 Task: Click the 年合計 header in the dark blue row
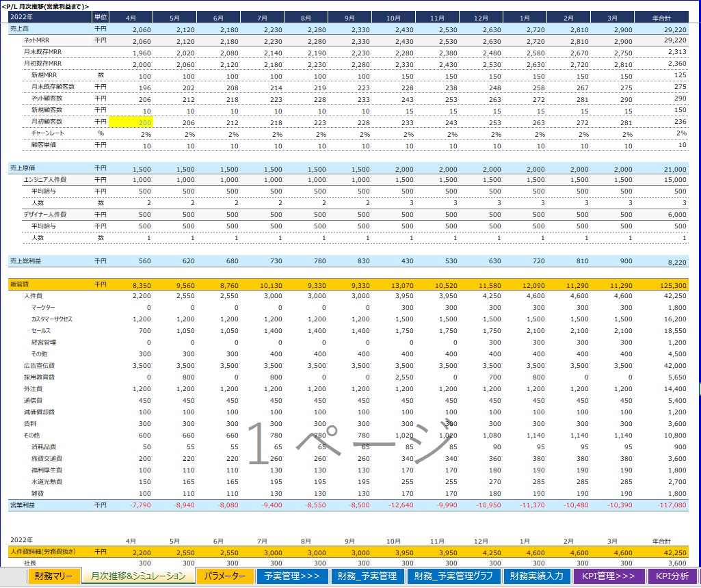tap(661, 18)
